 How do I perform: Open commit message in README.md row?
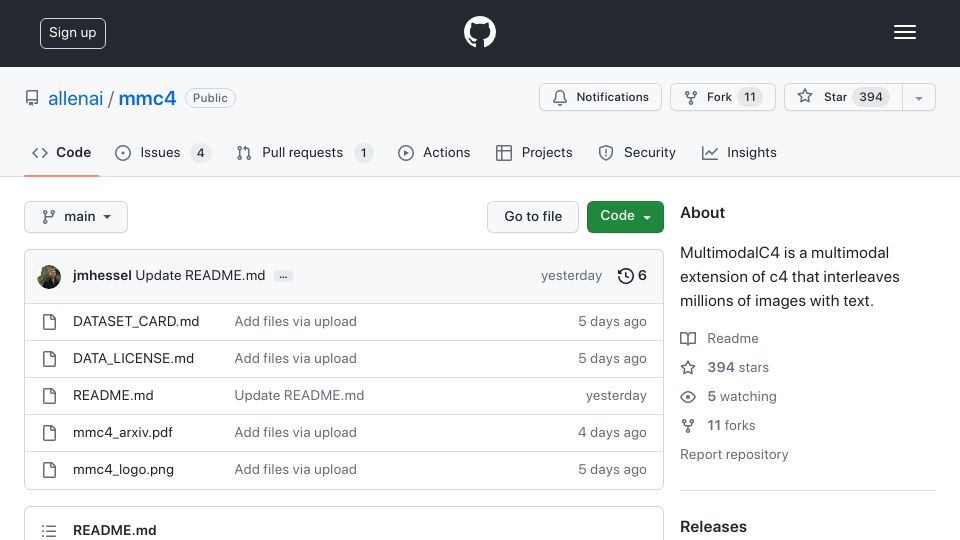(299, 396)
